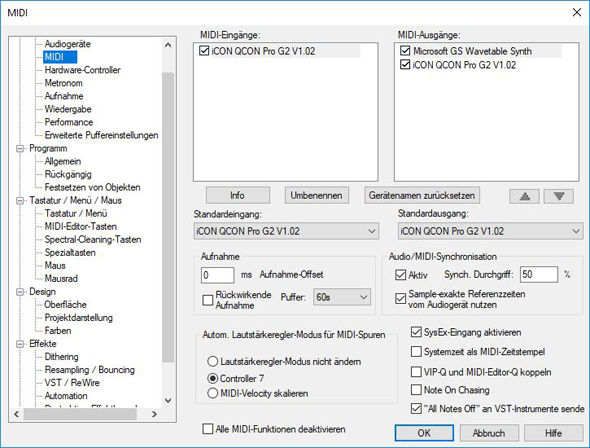590x448 pixels.
Task: Open the Standardeingang dropdown
Action: [x=286, y=231]
